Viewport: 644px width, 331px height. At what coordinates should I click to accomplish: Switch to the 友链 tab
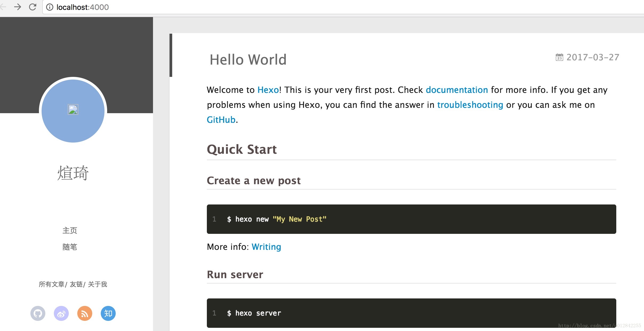pos(76,284)
